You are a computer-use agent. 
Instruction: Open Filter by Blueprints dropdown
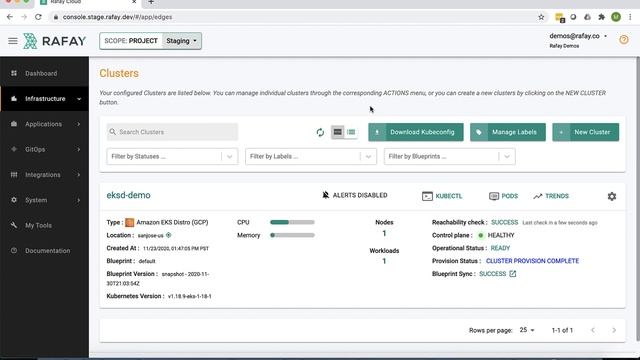coord(449,156)
